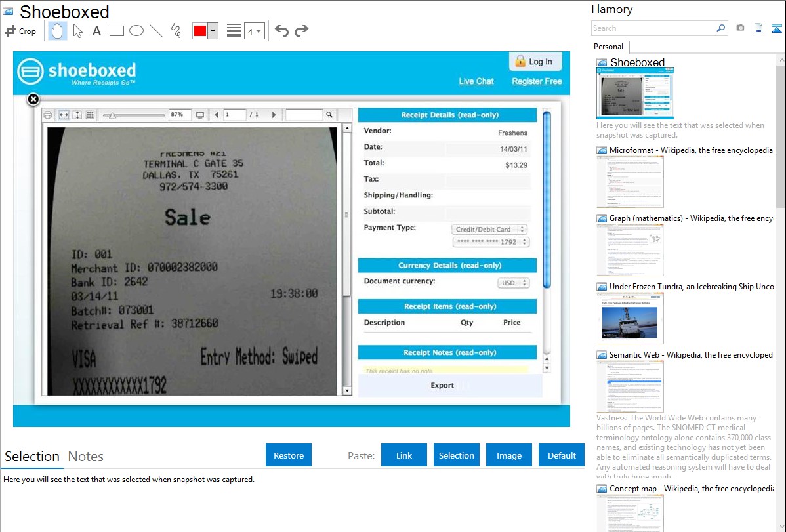The image size is (786, 532).
Task: Click the Flamory search field
Action: pyautogui.click(x=653, y=28)
